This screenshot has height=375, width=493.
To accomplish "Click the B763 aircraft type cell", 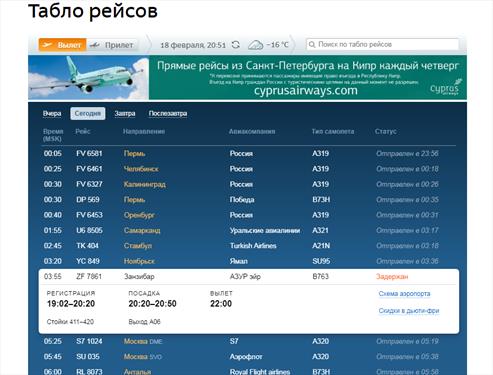I will click(x=320, y=276).
